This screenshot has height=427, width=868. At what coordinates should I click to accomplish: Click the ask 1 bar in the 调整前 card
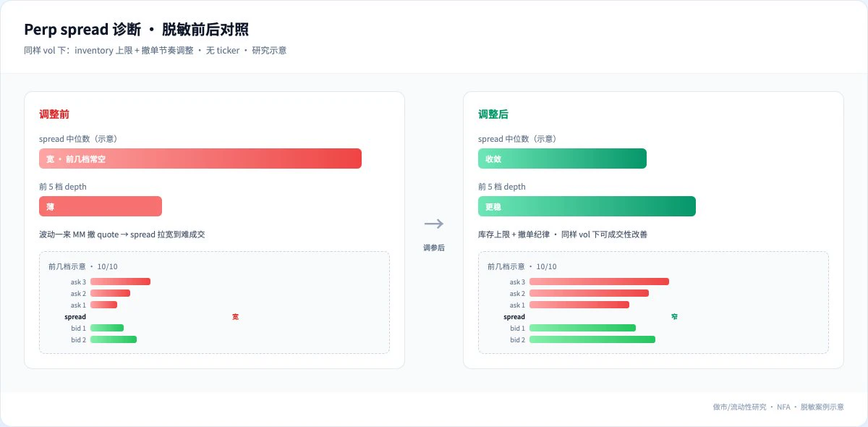pos(103,305)
